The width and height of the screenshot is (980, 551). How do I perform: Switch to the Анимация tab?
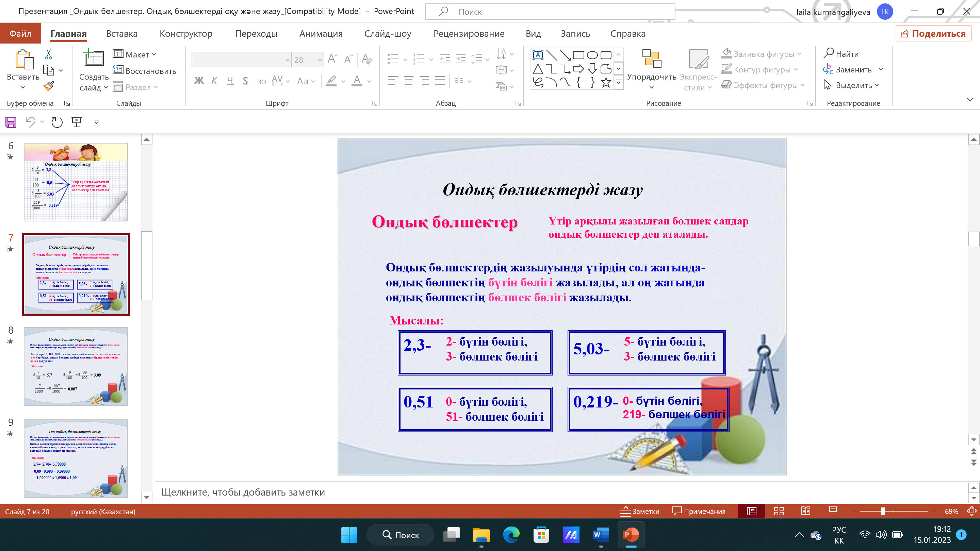(321, 34)
